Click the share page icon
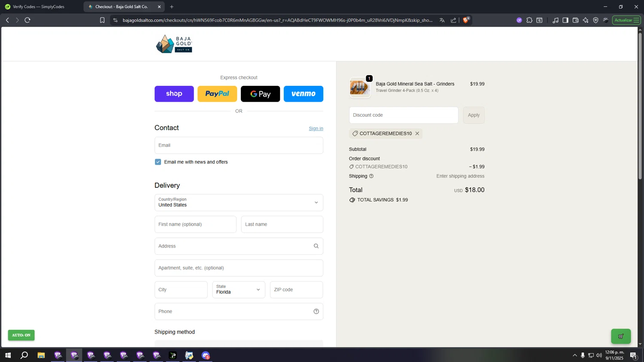The image size is (644, 362). [x=453, y=20]
